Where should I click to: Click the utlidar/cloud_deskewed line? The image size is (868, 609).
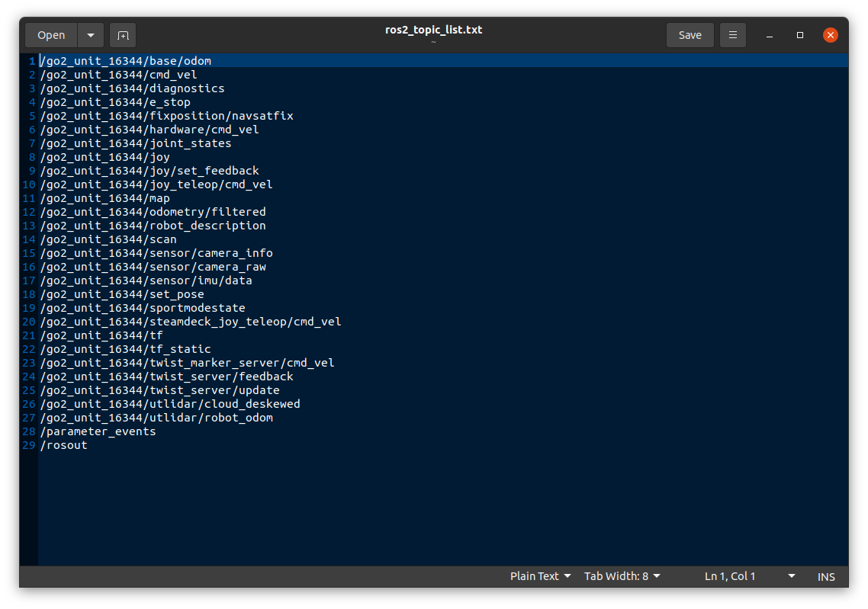click(x=170, y=404)
